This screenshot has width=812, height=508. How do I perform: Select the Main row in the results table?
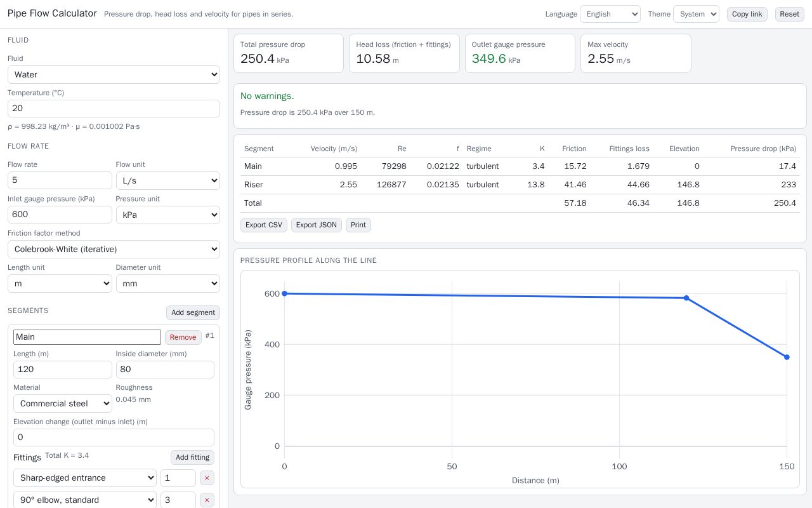[520, 166]
